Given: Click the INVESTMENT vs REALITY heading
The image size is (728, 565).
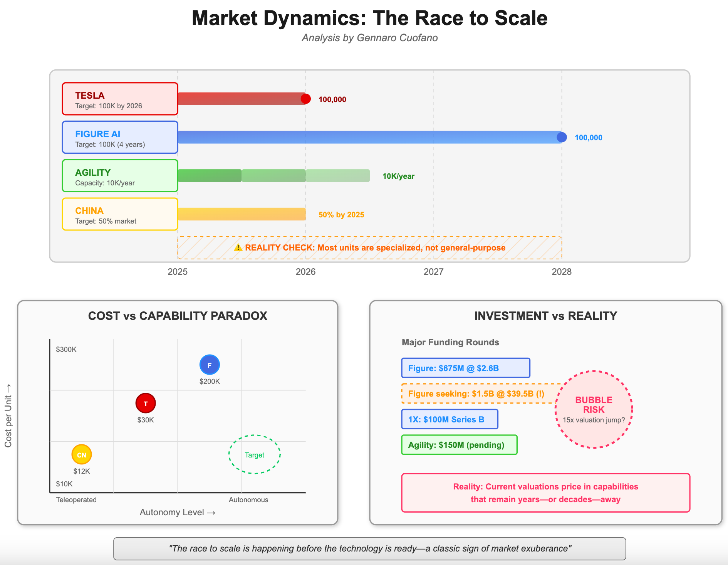Looking at the screenshot, I should 546,316.
